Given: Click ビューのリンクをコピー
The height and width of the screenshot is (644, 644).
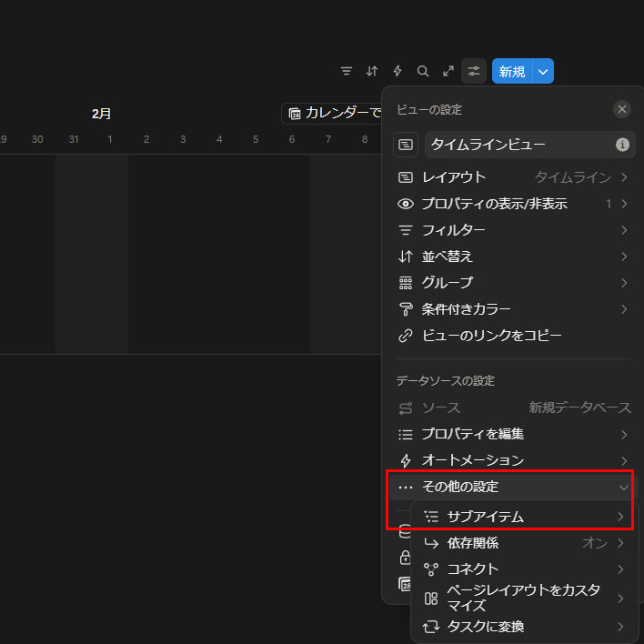Looking at the screenshot, I should (491, 336).
